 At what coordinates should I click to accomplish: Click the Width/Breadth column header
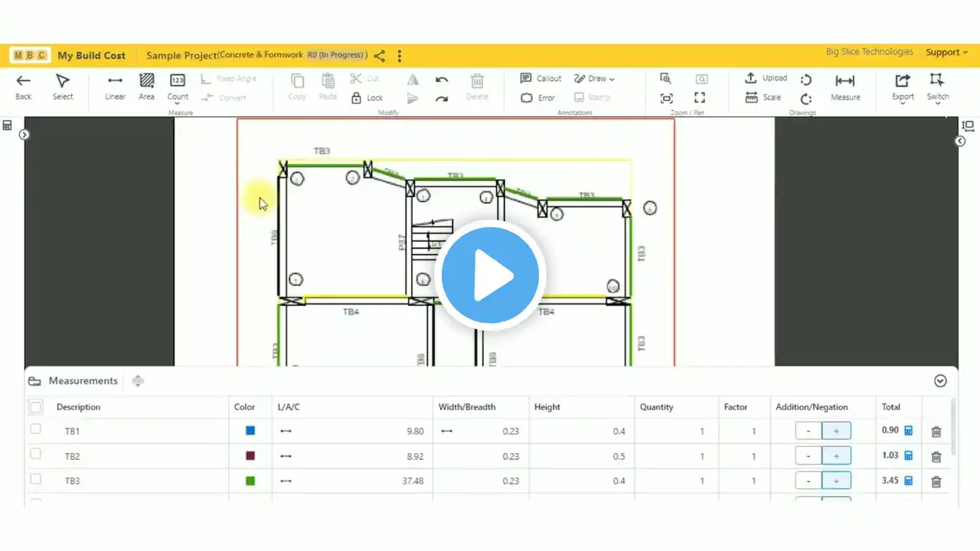[467, 407]
